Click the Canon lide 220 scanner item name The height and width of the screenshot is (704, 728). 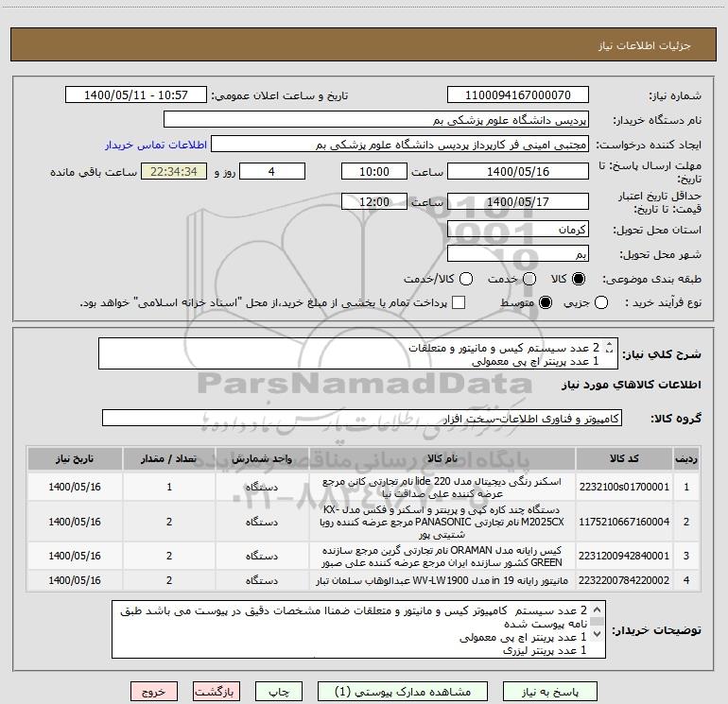[442, 488]
